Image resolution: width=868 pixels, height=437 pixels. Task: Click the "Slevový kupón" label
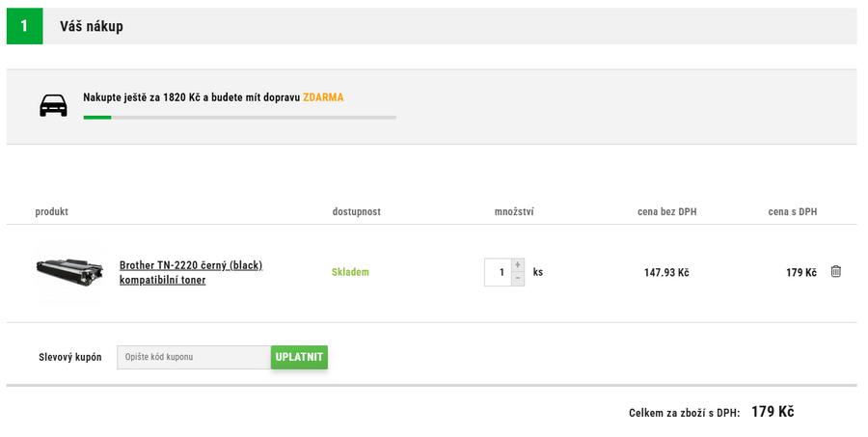70,357
